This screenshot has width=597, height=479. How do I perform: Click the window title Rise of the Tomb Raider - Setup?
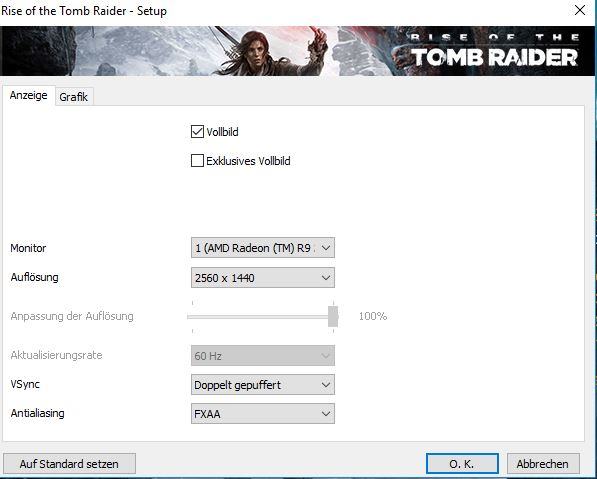(84, 11)
